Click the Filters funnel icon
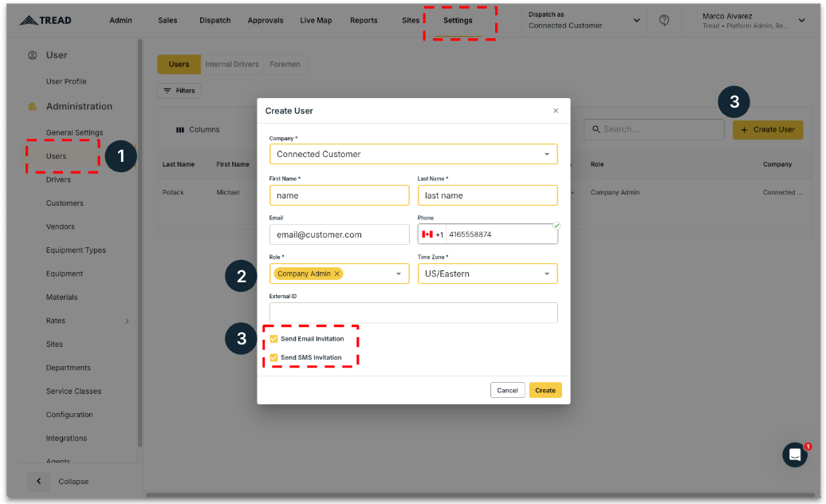Image resolution: width=826 pixels, height=504 pixels. pyautogui.click(x=167, y=91)
